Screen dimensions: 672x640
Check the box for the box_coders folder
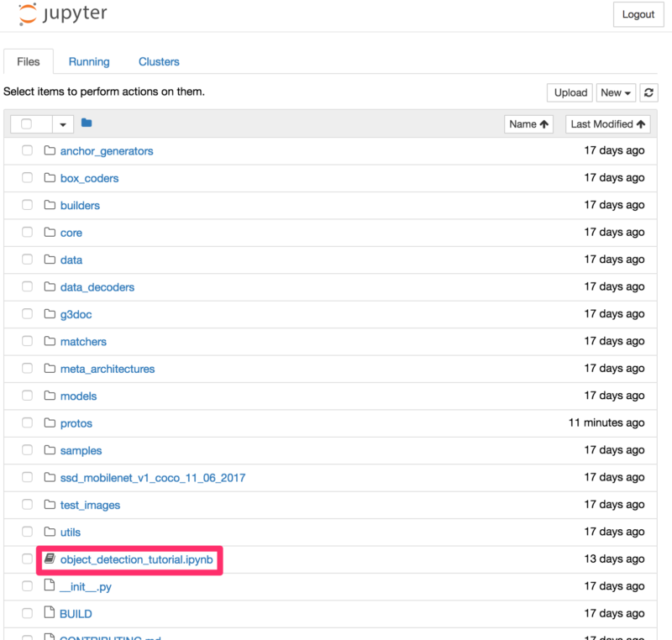coord(27,178)
